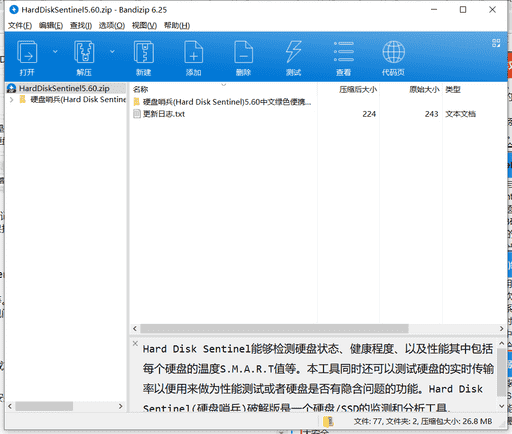Click file list horizontal scrollbar left arrow
Viewport: 512px width, 434px height.
(x=135, y=329)
